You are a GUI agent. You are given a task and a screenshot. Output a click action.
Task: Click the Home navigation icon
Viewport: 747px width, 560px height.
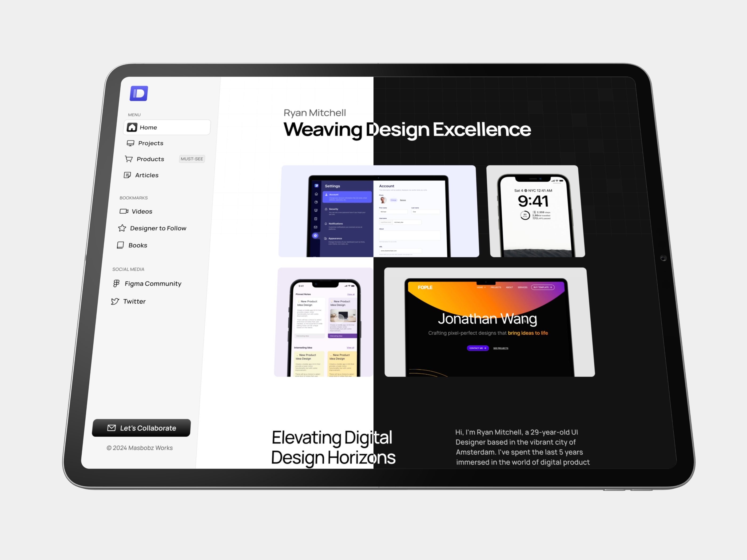pyautogui.click(x=132, y=127)
